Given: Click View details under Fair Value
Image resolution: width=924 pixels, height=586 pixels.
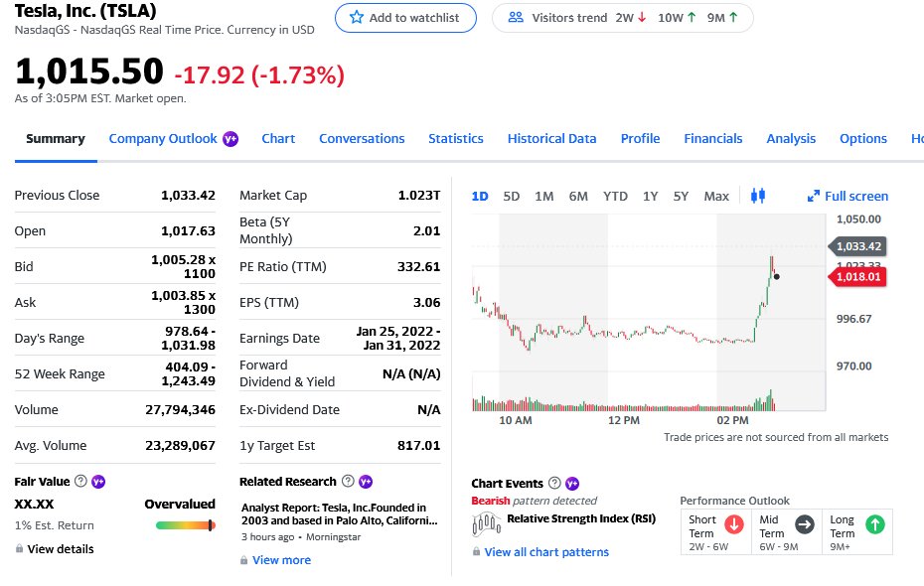Looking at the screenshot, I should click(x=61, y=549).
